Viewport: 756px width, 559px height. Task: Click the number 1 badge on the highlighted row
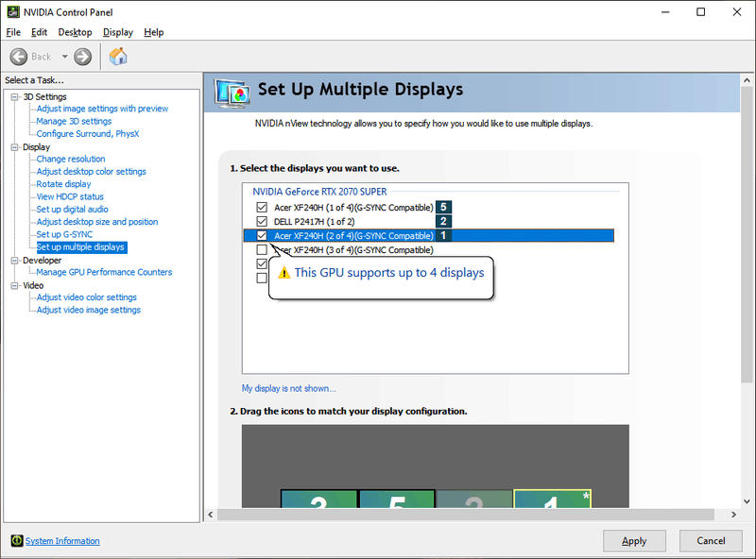pos(443,236)
